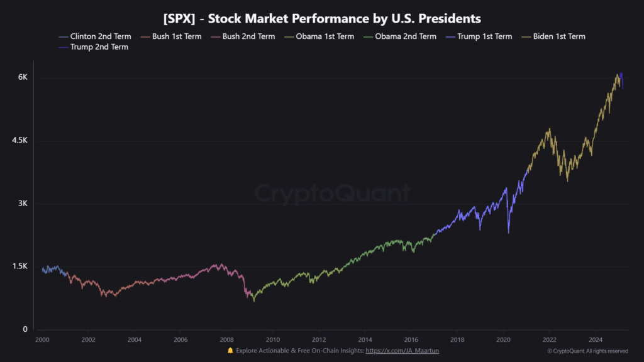The image size is (644, 362).
Task: Toggle the Obama 2nd Term legend item
Action: [405, 36]
